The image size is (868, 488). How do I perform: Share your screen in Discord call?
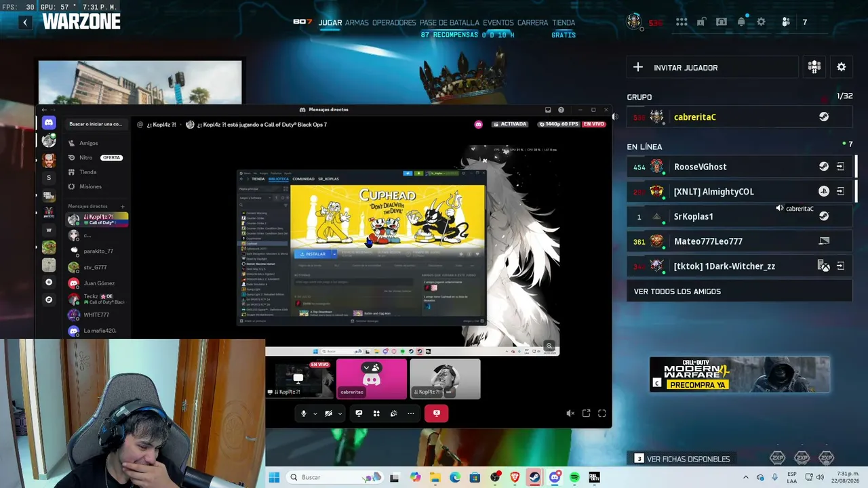click(x=359, y=413)
